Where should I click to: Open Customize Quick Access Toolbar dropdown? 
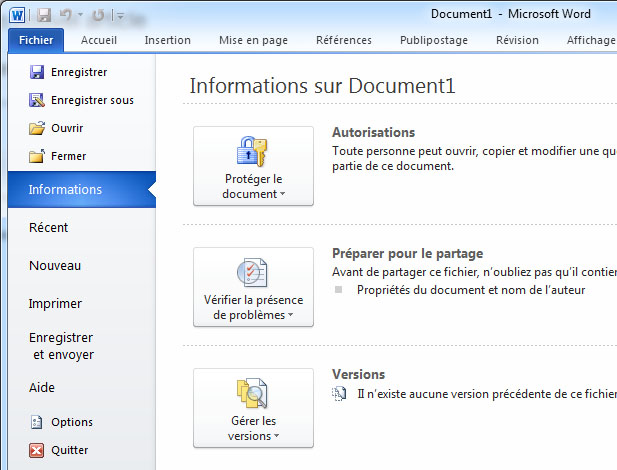click(x=120, y=16)
